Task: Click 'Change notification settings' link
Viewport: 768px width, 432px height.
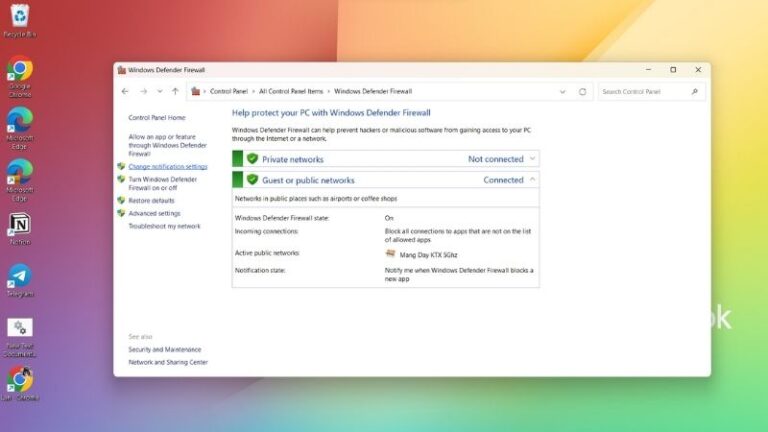Action: [x=168, y=167]
